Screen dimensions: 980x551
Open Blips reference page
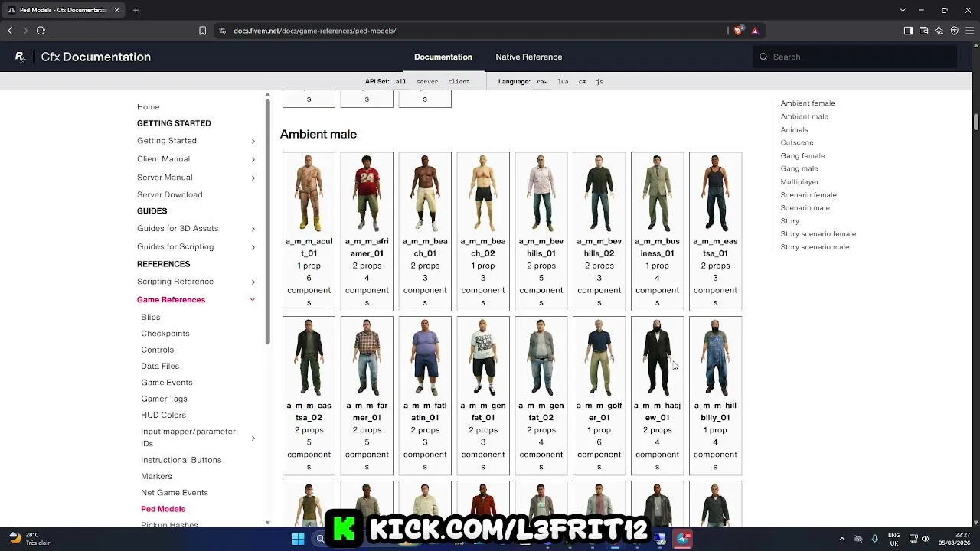click(151, 317)
